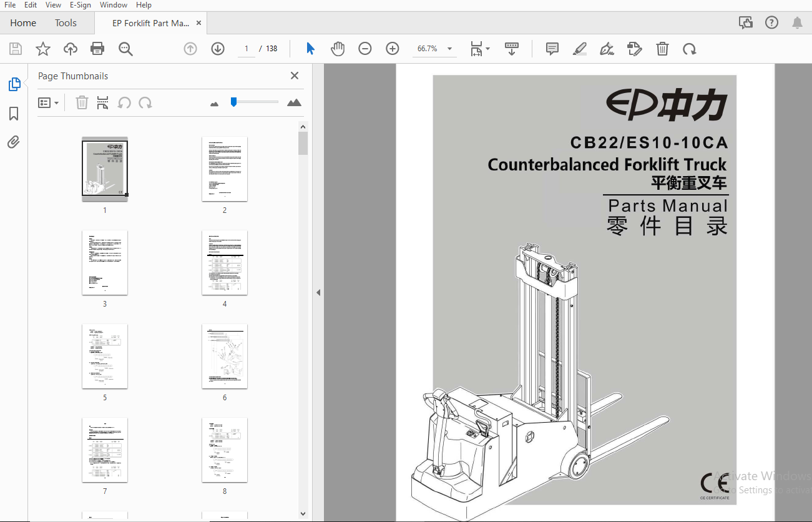Select page 6 thumbnail
Image resolution: width=812 pixels, height=522 pixels.
(225, 357)
